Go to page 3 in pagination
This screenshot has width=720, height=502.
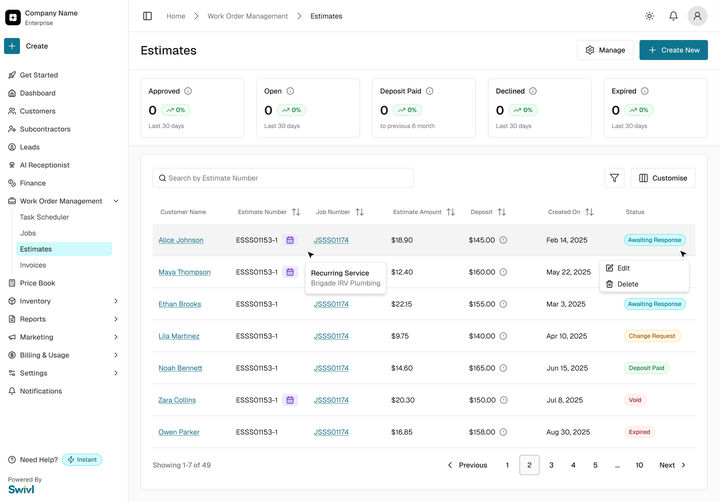click(551, 465)
